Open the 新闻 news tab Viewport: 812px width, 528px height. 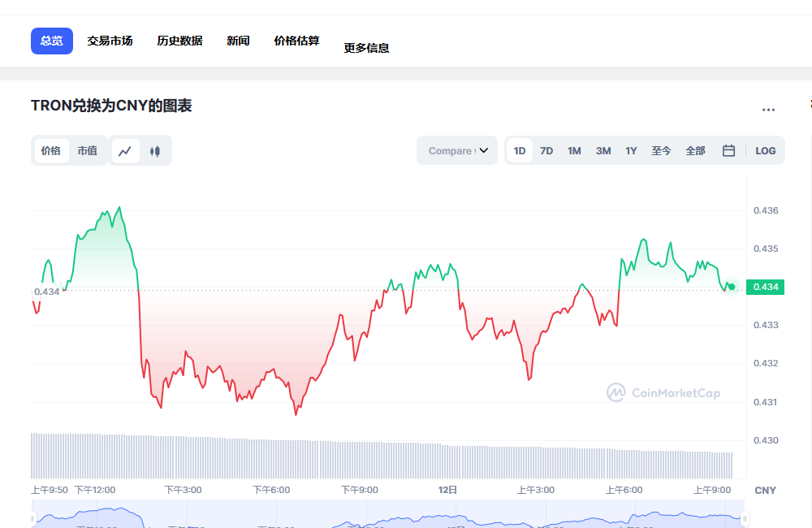238,41
